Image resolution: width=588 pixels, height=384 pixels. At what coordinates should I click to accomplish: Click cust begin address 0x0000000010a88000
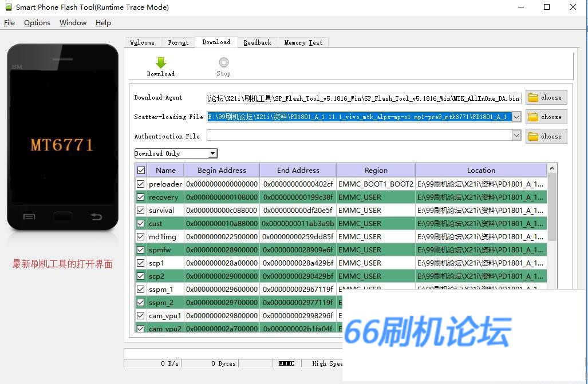pyautogui.click(x=222, y=224)
